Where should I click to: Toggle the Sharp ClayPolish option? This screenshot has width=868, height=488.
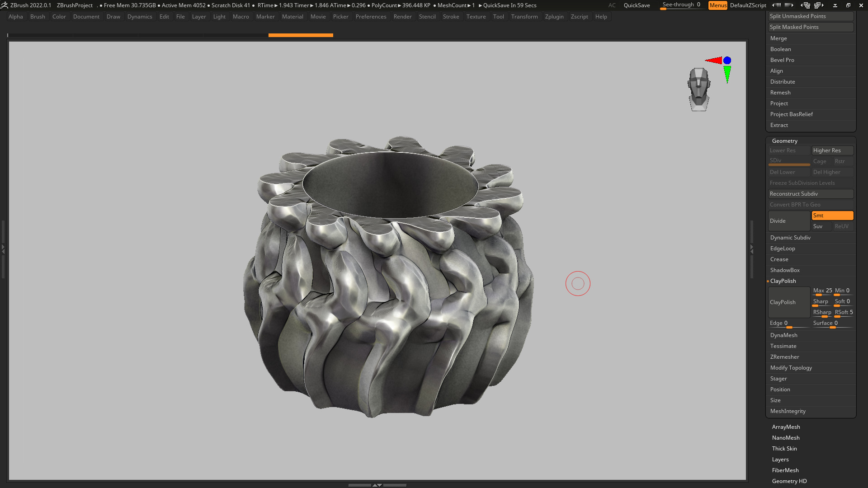tap(821, 301)
